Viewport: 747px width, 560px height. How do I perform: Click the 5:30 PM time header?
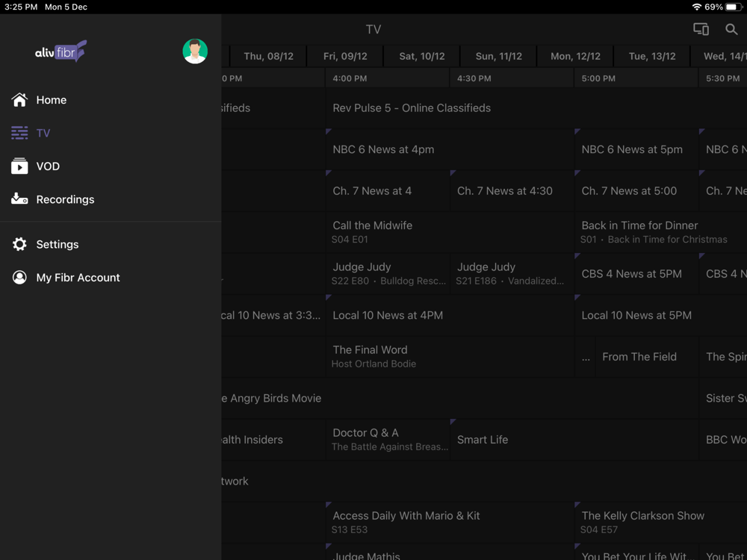(x=723, y=78)
